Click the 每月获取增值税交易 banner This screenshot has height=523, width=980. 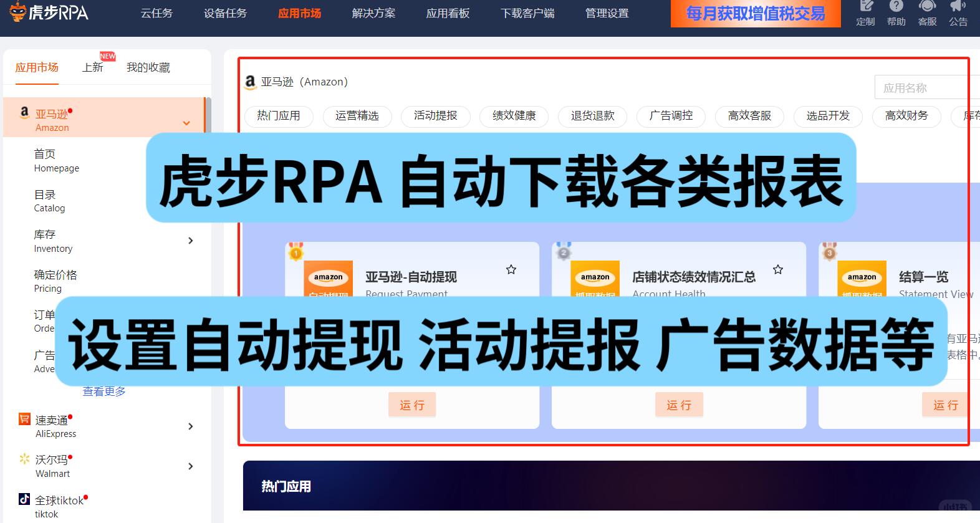point(756,14)
